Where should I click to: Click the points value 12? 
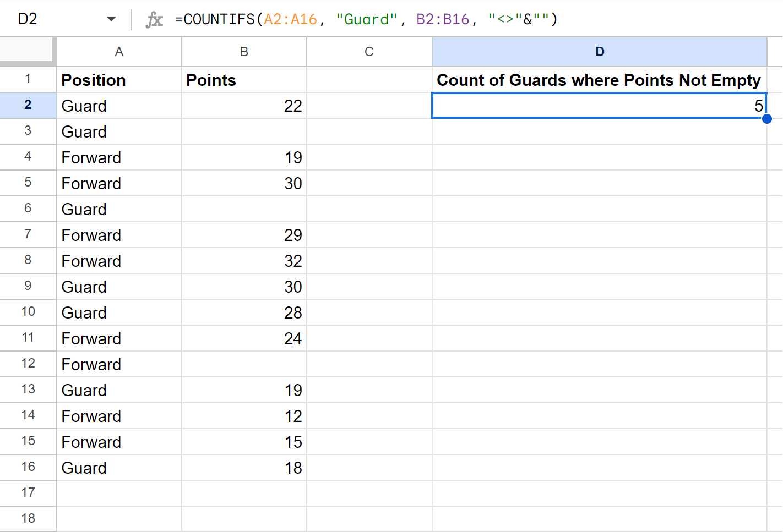click(244, 416)
